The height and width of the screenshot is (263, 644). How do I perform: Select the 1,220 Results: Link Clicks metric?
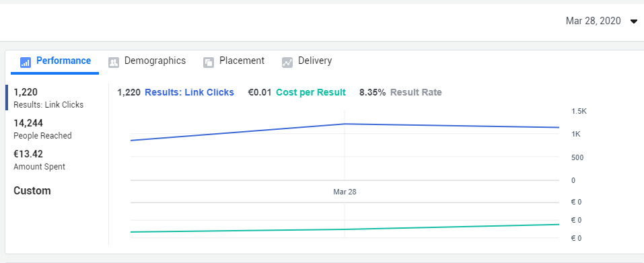click(48, 98)
